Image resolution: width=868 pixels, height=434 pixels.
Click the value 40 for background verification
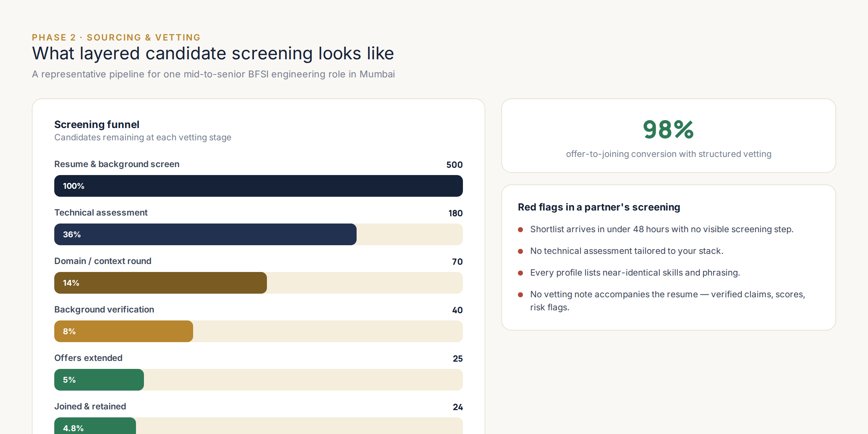coord(457,310)
